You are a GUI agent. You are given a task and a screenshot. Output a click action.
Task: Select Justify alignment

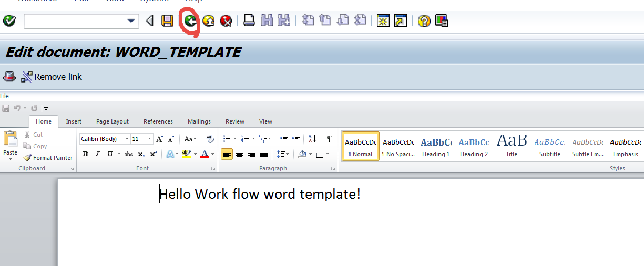(x=264, y=154)
